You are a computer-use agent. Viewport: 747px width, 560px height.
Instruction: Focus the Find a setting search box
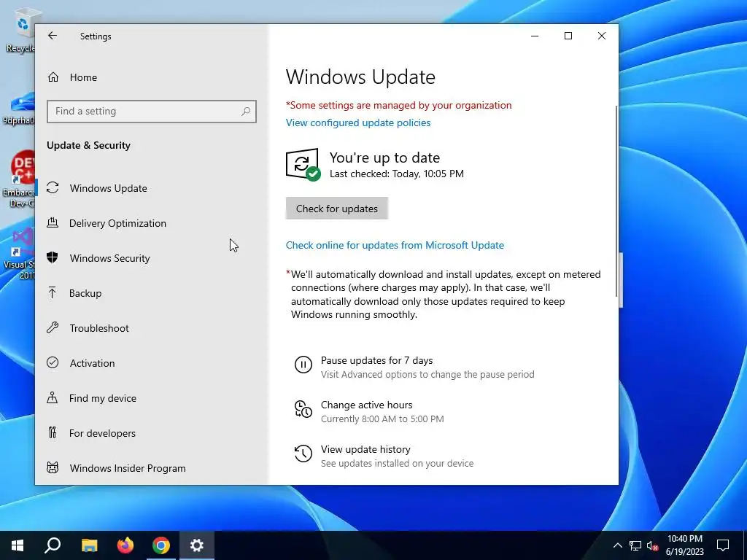click(x=152, y=112)
